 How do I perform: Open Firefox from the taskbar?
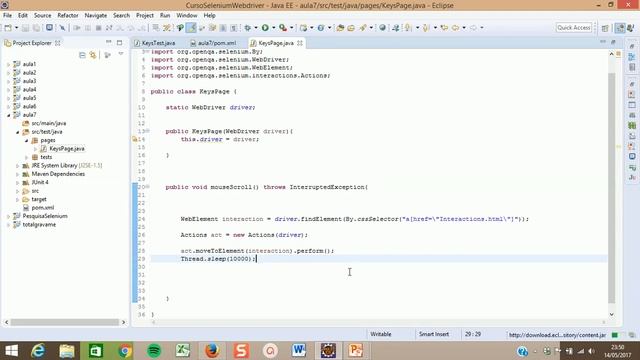pyautogui.click(x=211, y=351)
